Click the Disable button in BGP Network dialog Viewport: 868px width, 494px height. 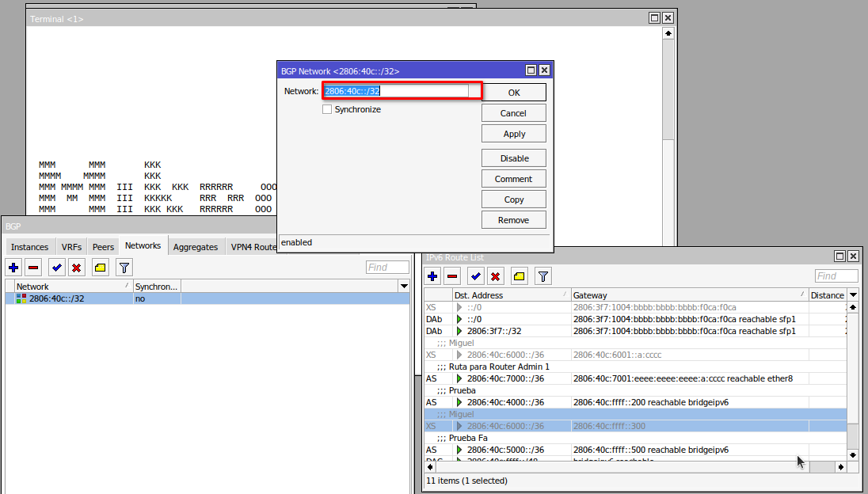(514, 158)
